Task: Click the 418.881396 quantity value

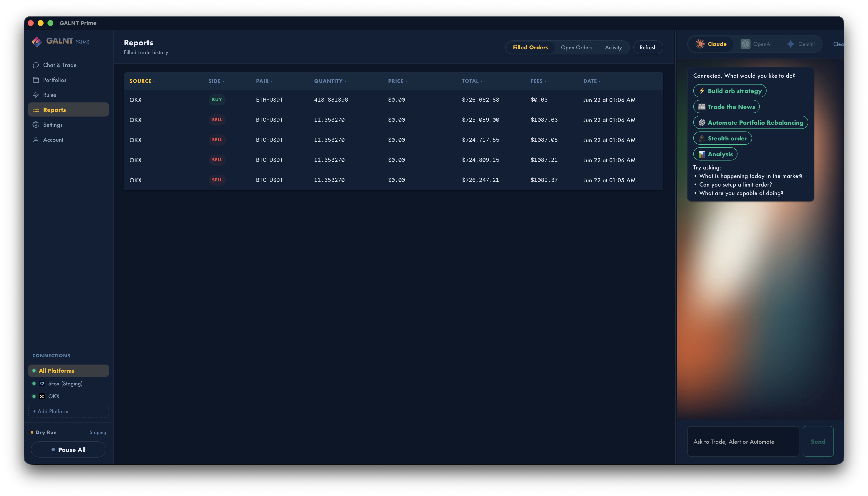Action: pyautogui.click(x=331, y=100)
